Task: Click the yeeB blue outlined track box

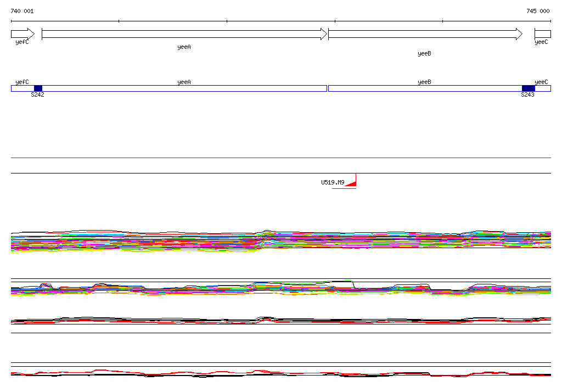Action: 425,88
